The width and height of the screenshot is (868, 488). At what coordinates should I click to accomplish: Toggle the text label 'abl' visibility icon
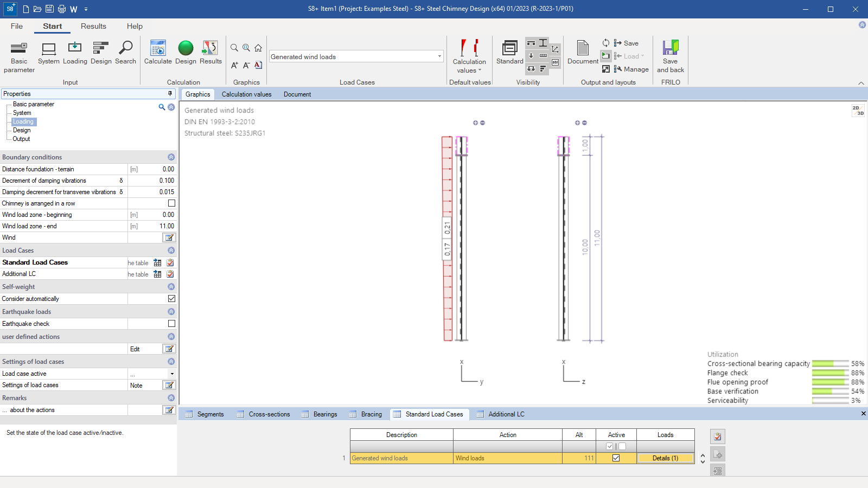point(556,62)
